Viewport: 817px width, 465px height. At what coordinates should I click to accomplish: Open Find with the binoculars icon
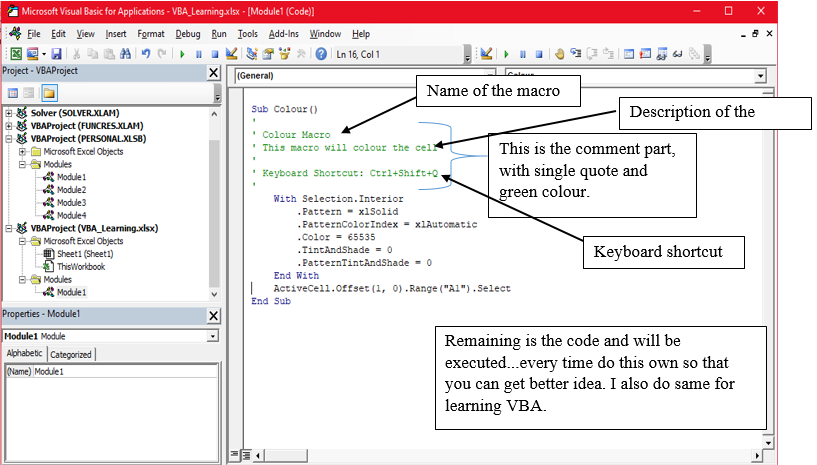click(x=125, y=54)
